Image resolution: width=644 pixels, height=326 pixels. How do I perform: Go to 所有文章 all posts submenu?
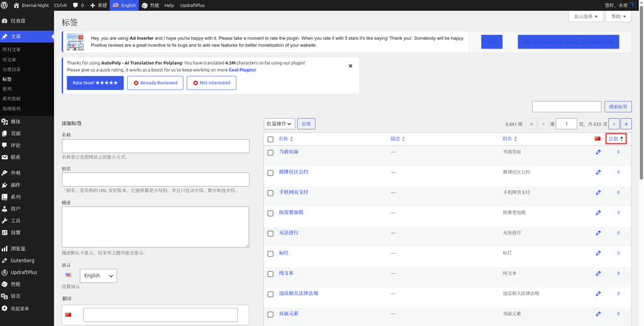pos(11,49)
